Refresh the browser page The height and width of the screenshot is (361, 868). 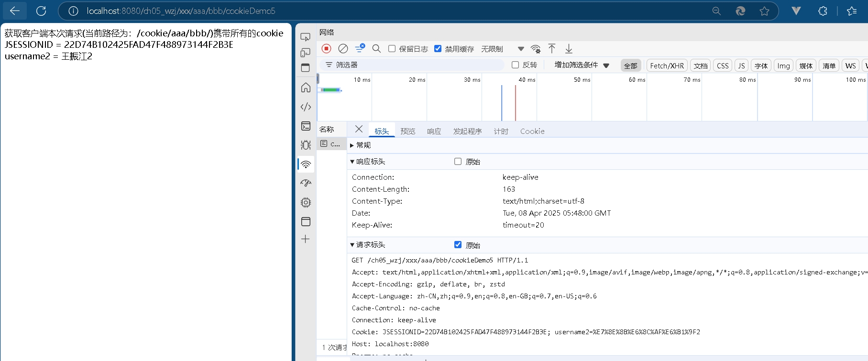[x=42, y=11]
